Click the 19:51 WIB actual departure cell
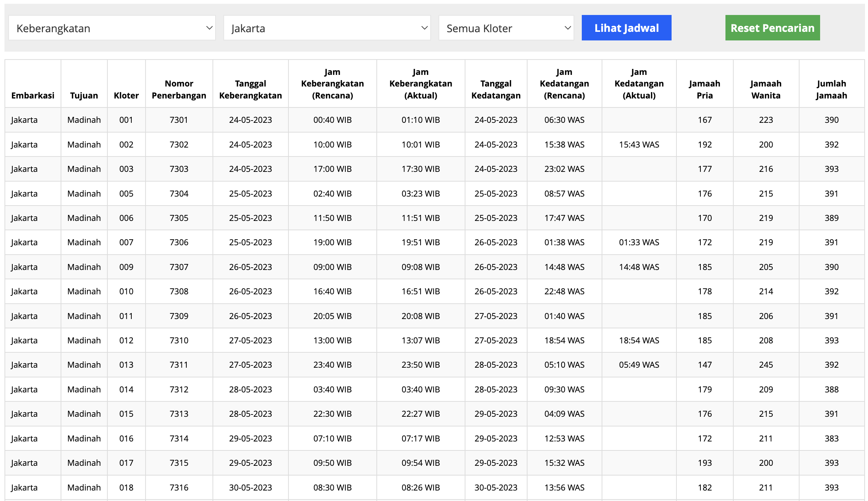 point(421,242)
